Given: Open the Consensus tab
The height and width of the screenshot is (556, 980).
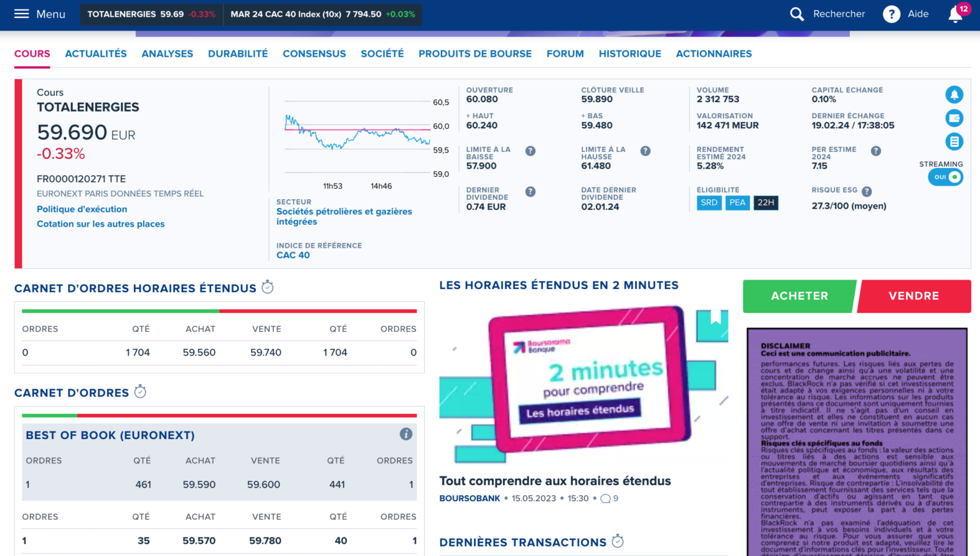Looking at the screenshot, I should coord(314,54).
